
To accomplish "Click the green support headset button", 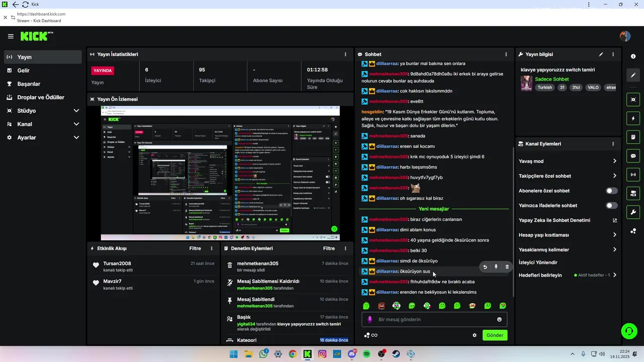I will 628,331.
